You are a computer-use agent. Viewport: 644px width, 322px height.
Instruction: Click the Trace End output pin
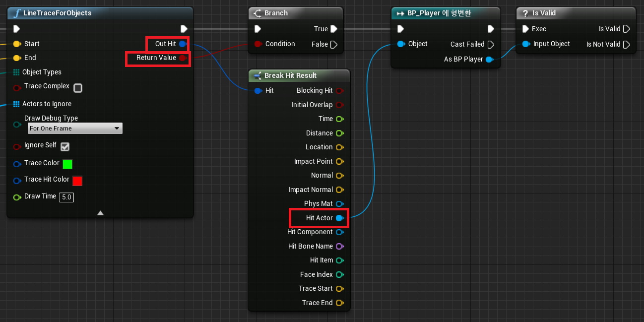tap(340, 303)
